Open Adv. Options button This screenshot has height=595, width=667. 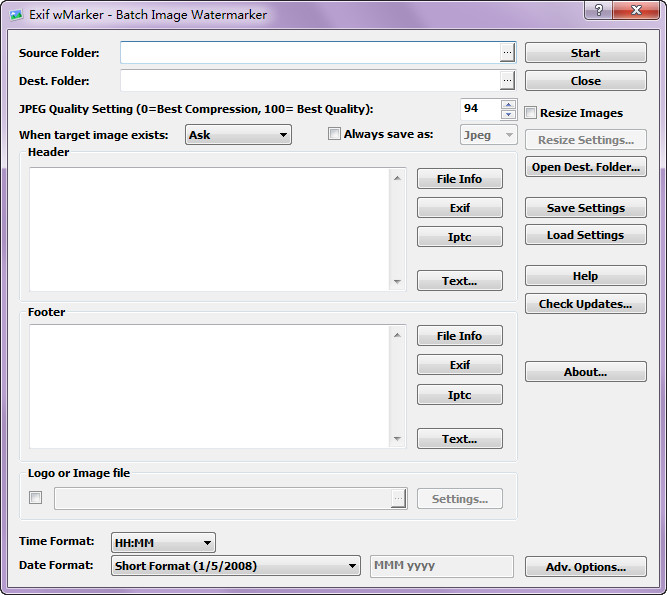coord(586,567)
